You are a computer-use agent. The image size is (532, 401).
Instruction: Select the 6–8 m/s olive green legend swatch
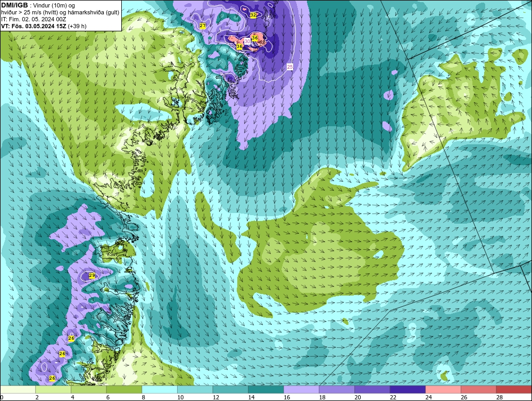coord(124,389)
